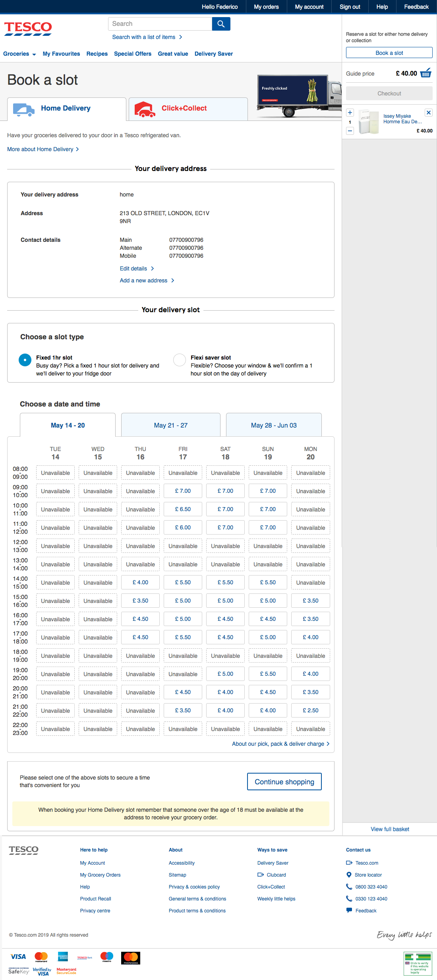Viewport: 437px width, 980px height.
Task: Open Privacy & cookies policy footer link
Action: click(194, 887)
